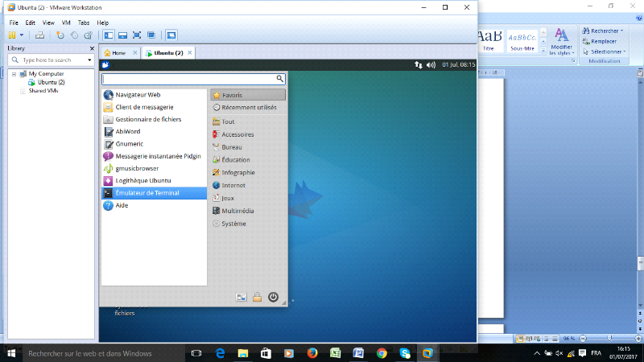Collapse the My Computer tree node

coord(14,74)
